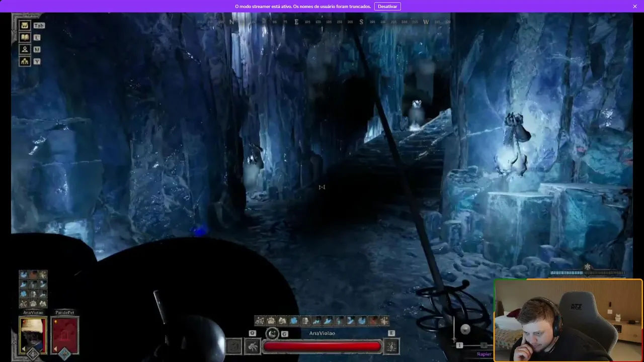Click the E key hint above the music slot
This screenshot has height=362, width=644.
click(x=391, y=333)
